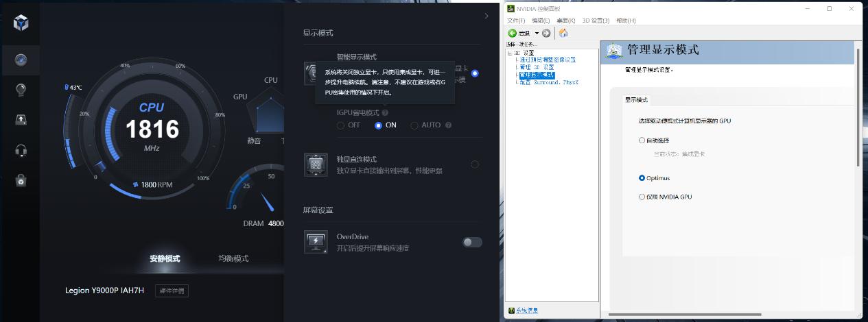Image resolution: width=868 pixels, height=322 pixels.
Task: Click the Legion Y9000P IAH7H model name
Action: coord(105,290)
